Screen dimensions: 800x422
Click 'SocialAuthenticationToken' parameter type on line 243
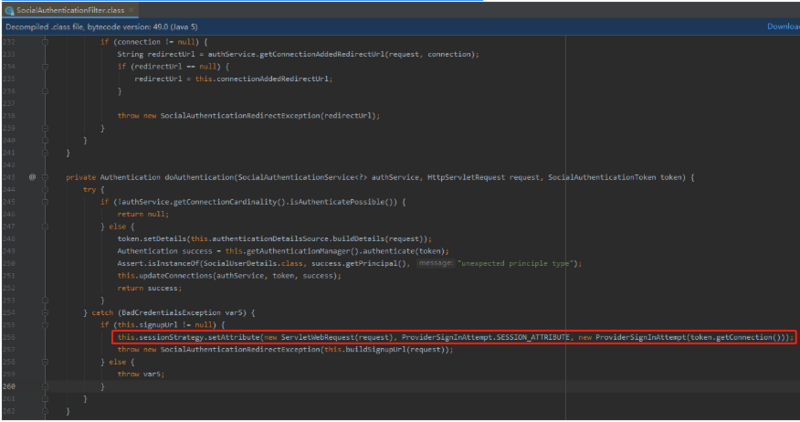602,177
